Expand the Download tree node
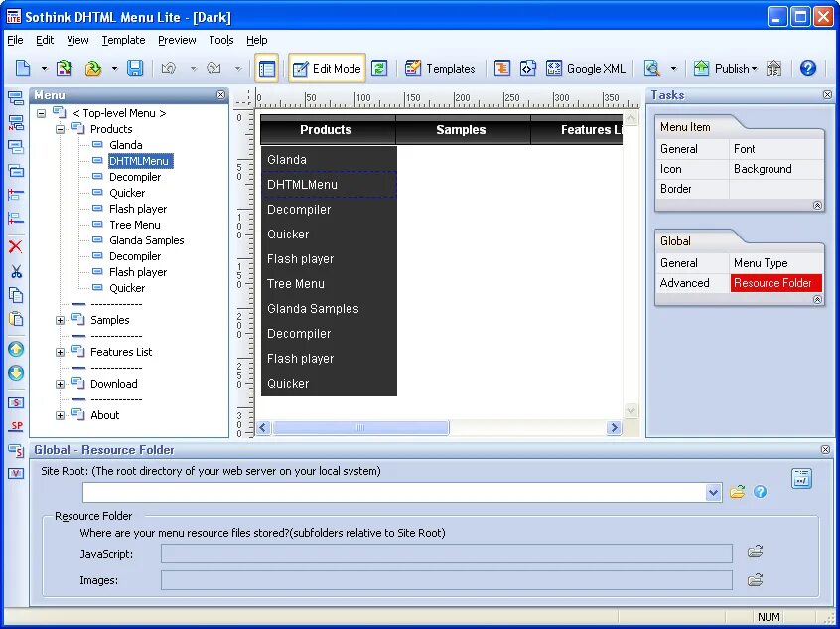 click(x=60, y=384)
